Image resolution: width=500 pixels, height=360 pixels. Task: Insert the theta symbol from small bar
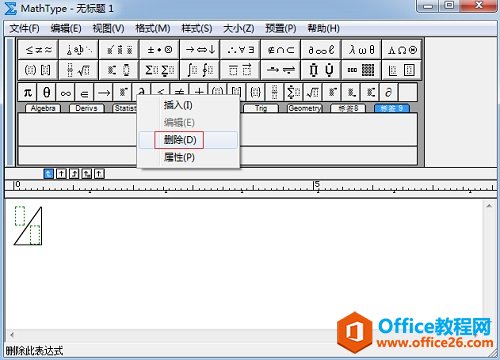click(47, 92)
